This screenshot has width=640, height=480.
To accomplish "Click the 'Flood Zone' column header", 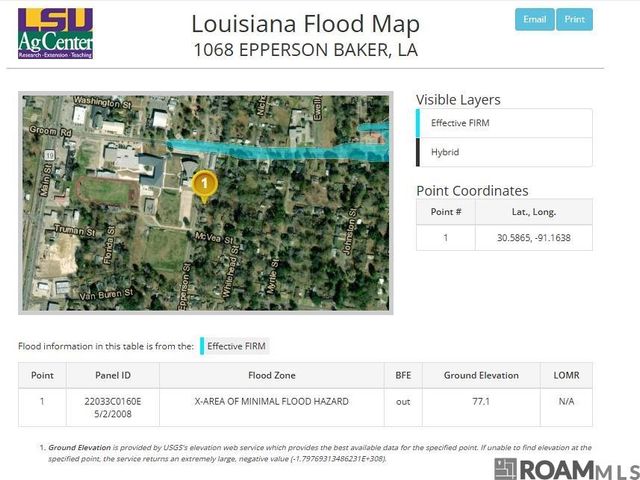I will (271, 375).
